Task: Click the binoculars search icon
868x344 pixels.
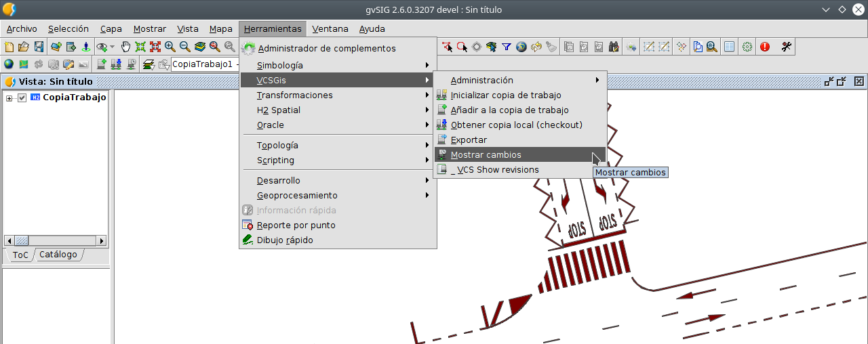Action: click(614, 47)
